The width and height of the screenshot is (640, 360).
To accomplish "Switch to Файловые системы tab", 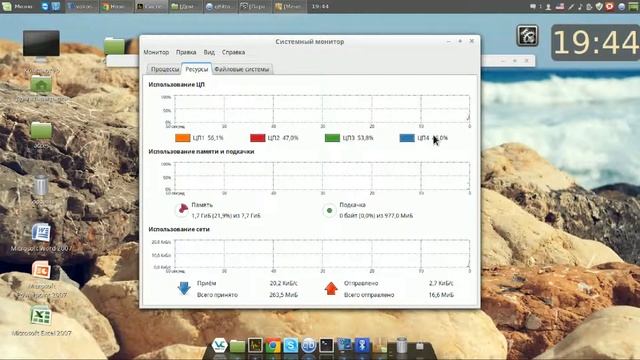I will (x=242, y=69).
